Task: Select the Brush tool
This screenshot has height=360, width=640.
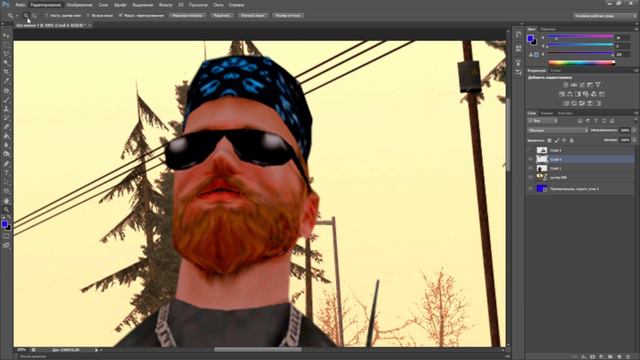Action: [6, 100]
